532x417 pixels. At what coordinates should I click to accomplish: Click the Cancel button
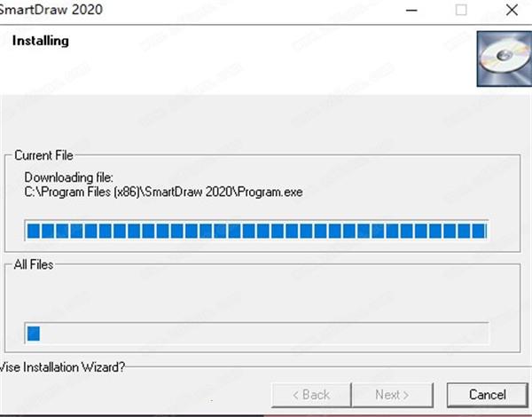coord(487,395)
